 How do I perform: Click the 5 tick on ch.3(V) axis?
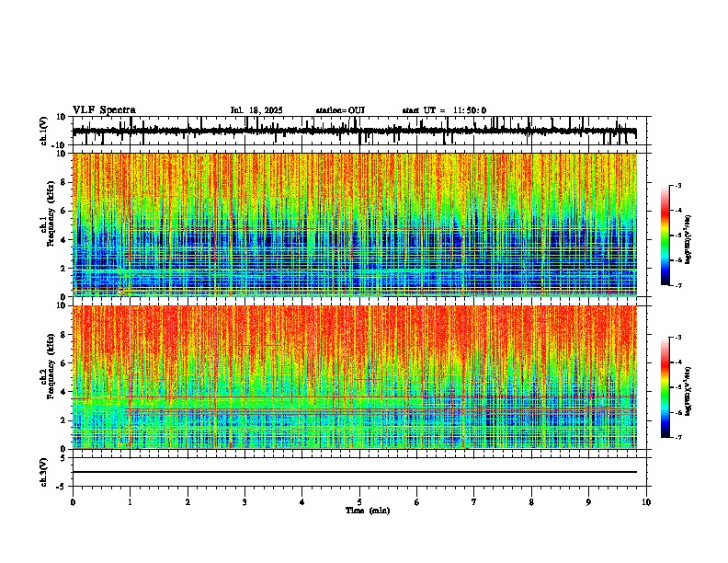pos(64,457)
